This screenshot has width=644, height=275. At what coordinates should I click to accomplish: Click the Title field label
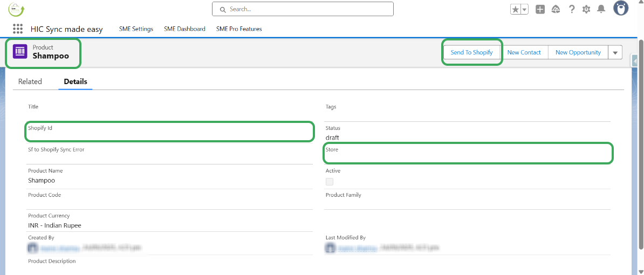click(x=33, y=107)
